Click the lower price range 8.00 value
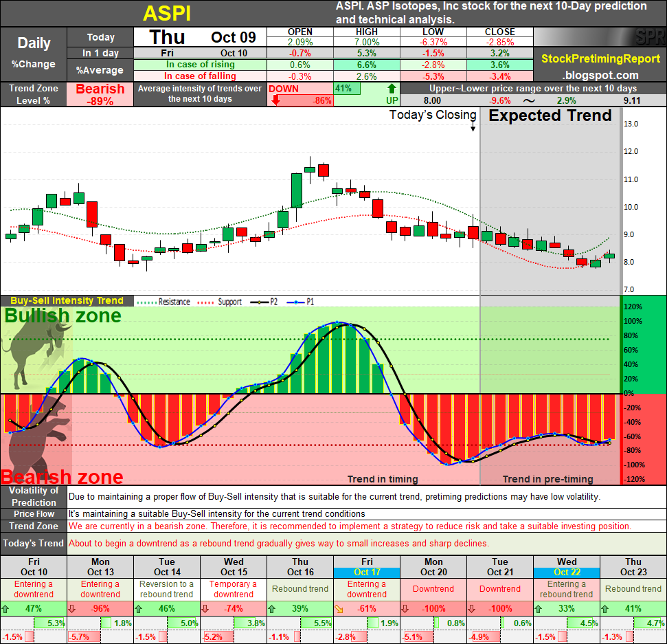The image size is (667, 644). (x=432, y=101)
